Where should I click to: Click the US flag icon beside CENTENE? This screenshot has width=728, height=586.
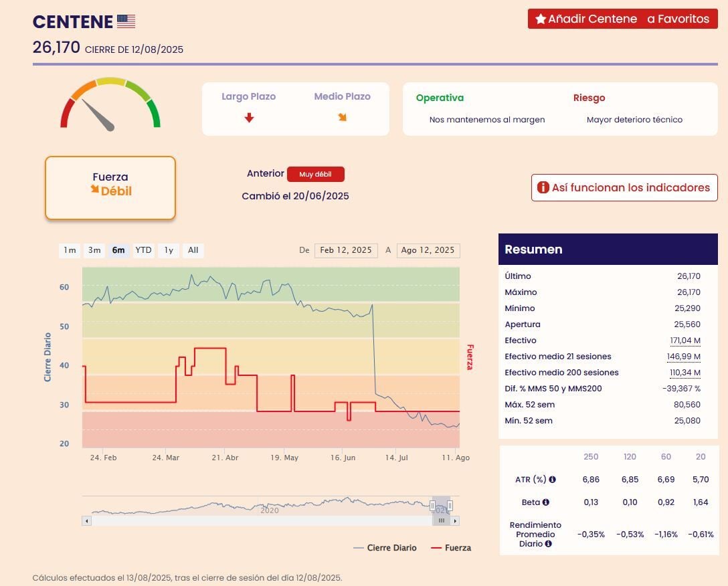click(x=126, y=21)
